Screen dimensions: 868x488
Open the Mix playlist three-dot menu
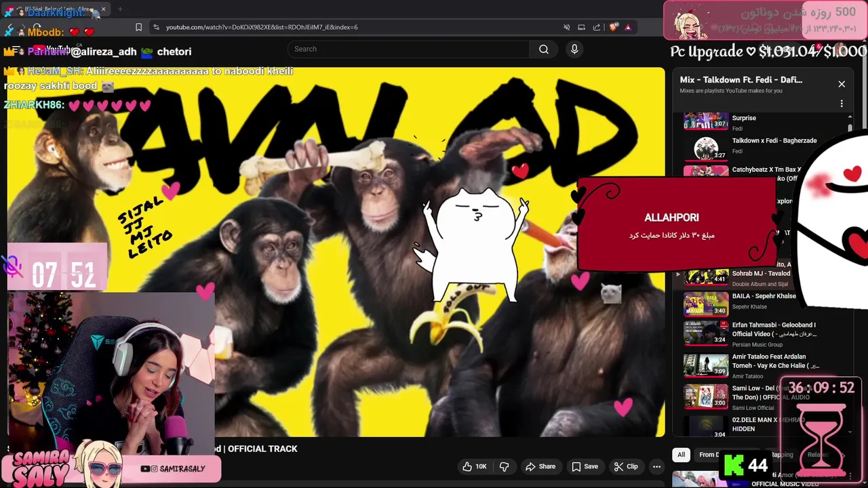[x=842, y=104]
